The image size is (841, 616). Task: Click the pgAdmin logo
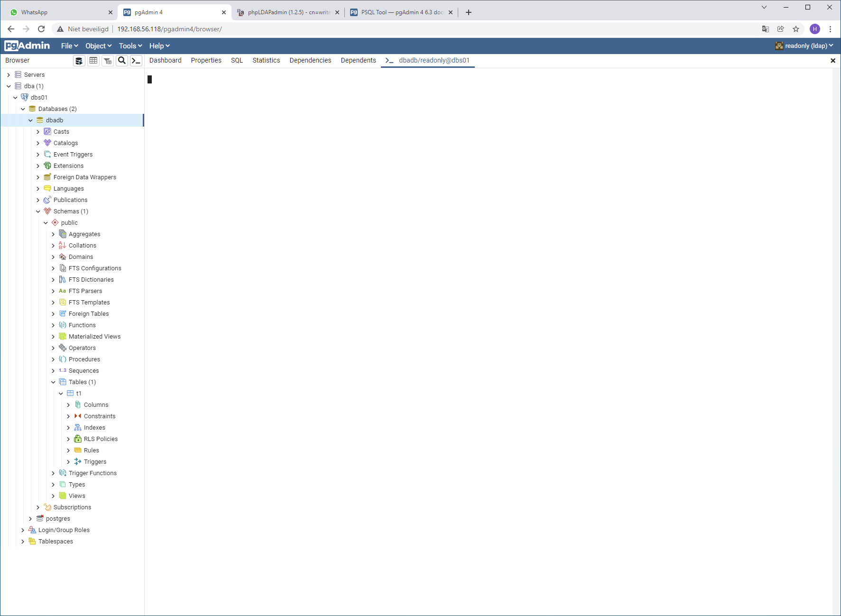coord(28,46)
